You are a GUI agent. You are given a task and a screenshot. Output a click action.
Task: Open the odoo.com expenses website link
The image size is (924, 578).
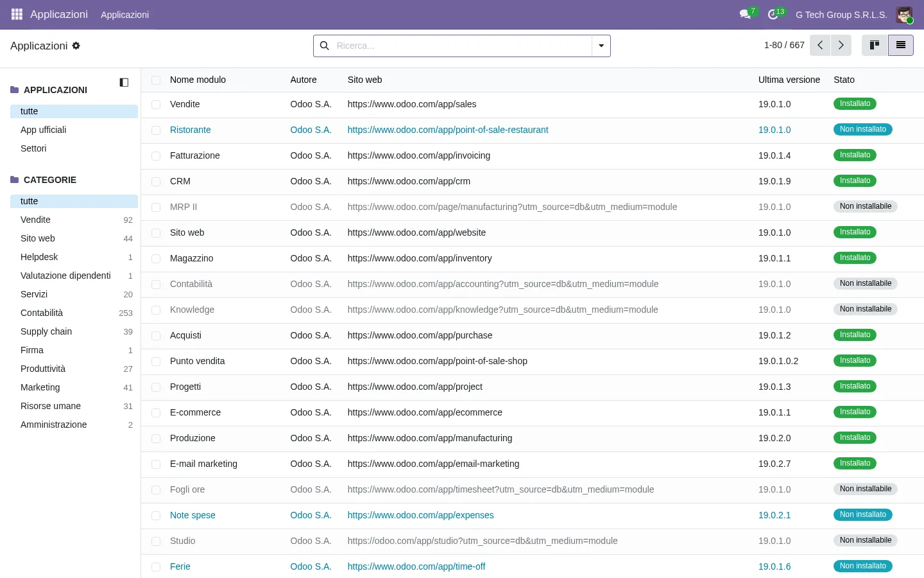(x=421, y=515)
